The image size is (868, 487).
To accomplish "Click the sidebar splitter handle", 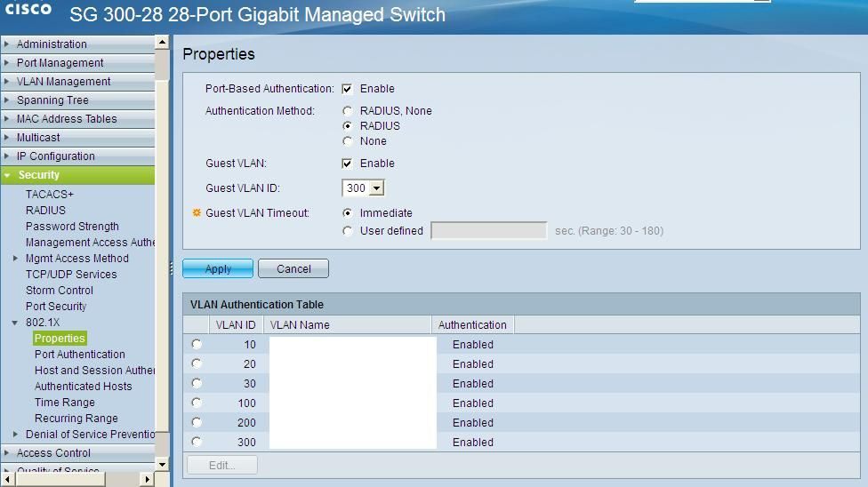I will (x=171, y=269).
